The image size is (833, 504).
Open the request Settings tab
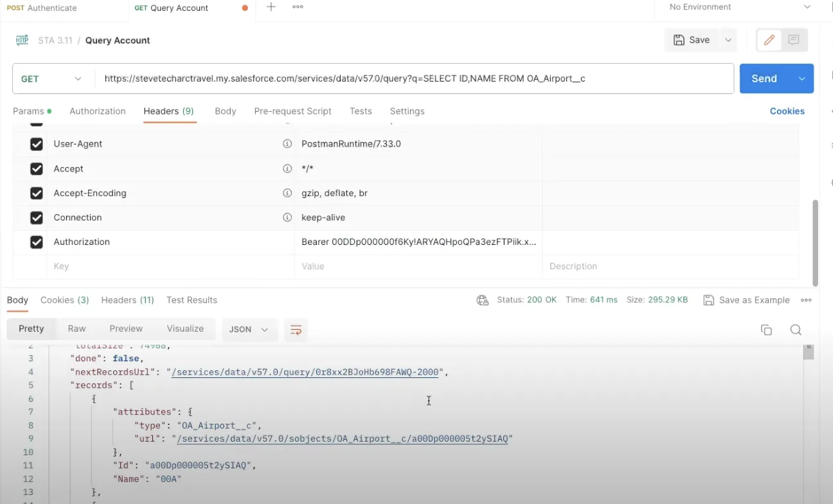407,111
